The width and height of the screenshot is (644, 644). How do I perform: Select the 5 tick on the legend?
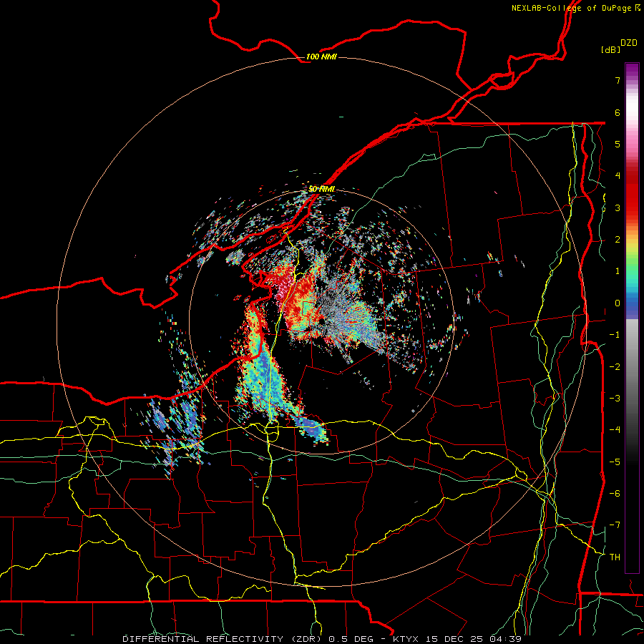point(618,144)
